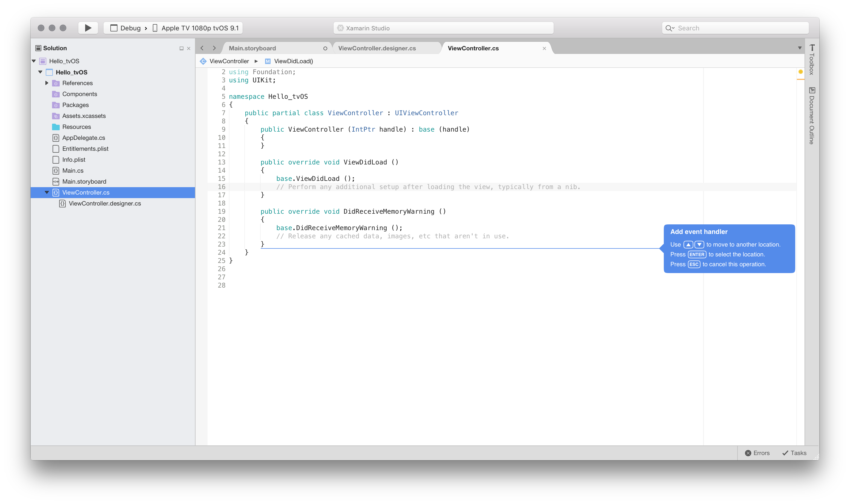850x504 pixels.
Task: Click the Errors status icon
Action: 748,453
